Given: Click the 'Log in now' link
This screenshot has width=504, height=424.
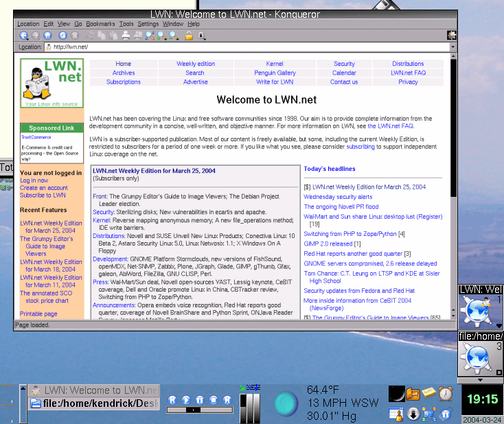Looking at the screenshot, I should click(34, 180).
